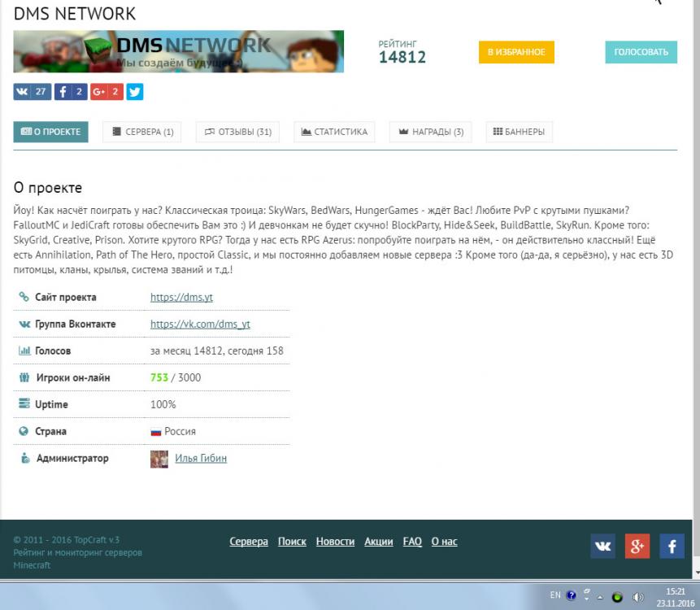Click the chain icon beside Сайт проекта
The width and height of the screenshot is (700, 610).
(24, 297)
